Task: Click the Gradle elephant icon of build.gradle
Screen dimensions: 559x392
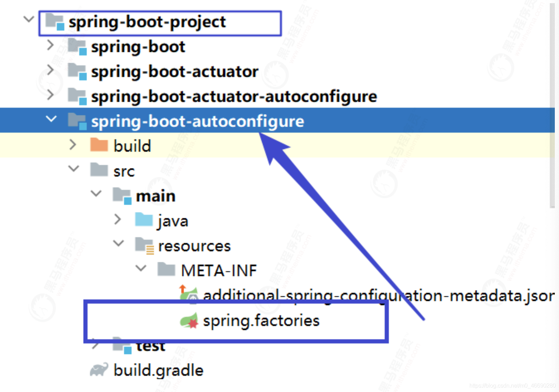Action: [99, 370]
